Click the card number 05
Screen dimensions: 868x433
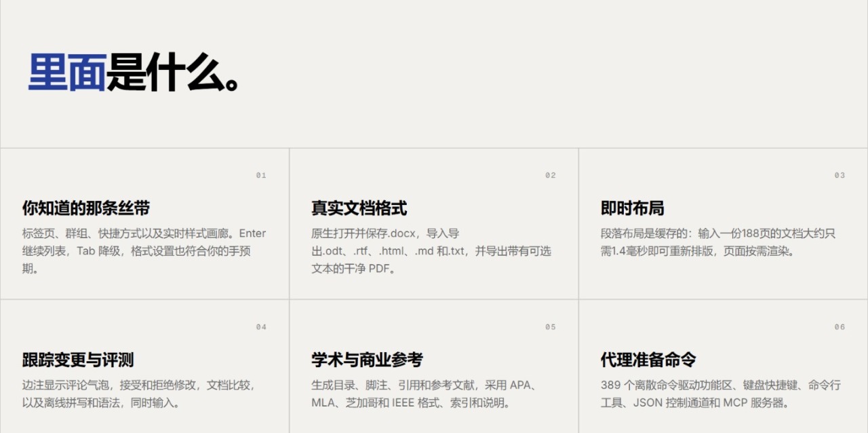pyautogui.click(x=551, y=327)
